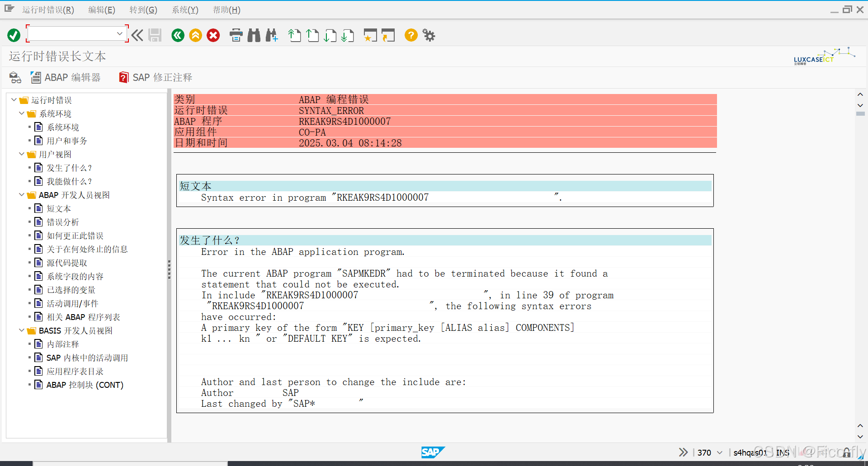Collapse the 用户视图 folder node

(x=22, y=154)
